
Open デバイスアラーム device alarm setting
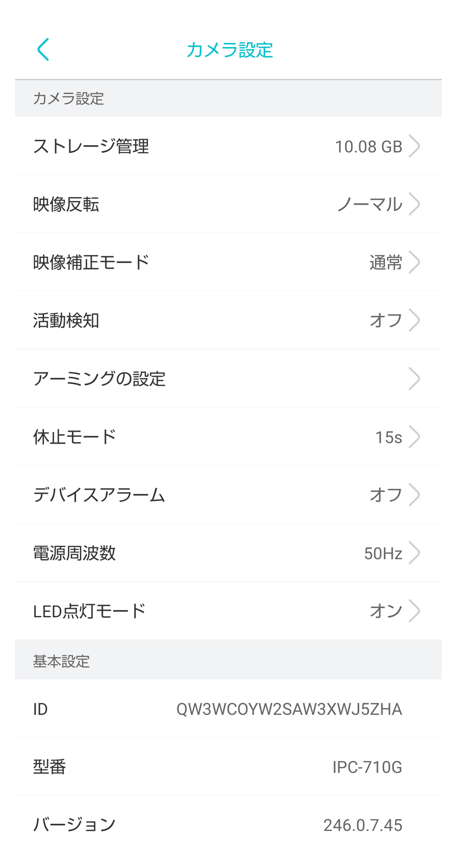tap(99, 495)
